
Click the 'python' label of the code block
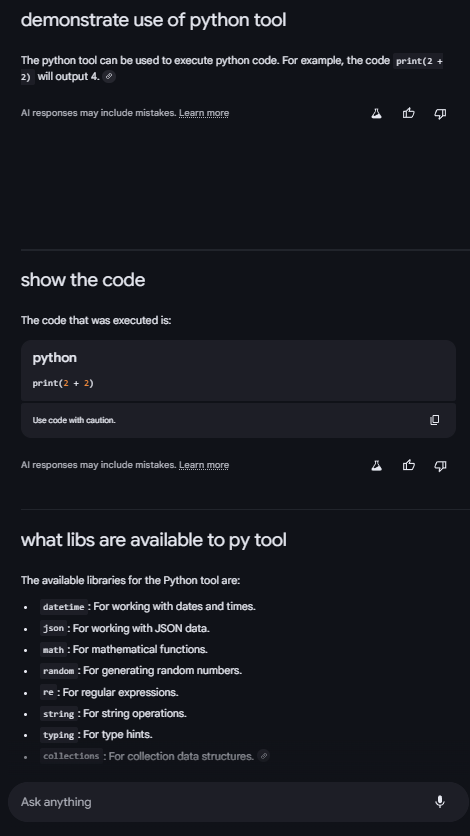pyautogui.click(x=54, y=358)
